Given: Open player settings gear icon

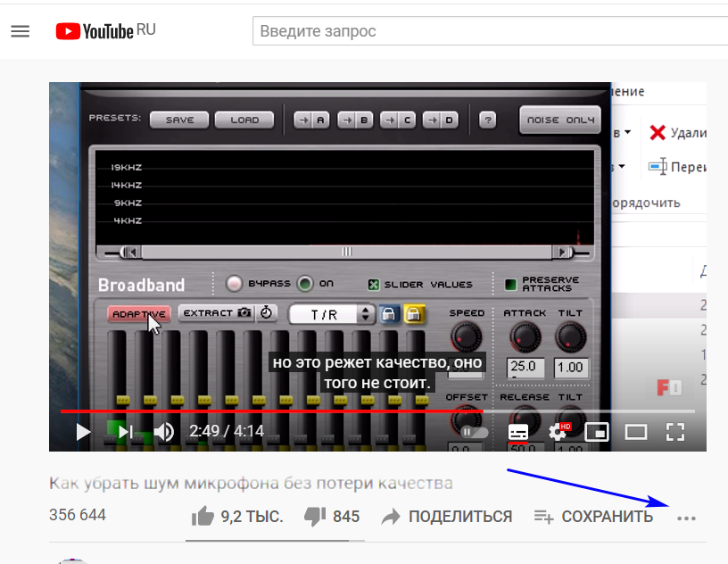Looking at the screenshot, I should pyautogui.click(x=558, y=432).
